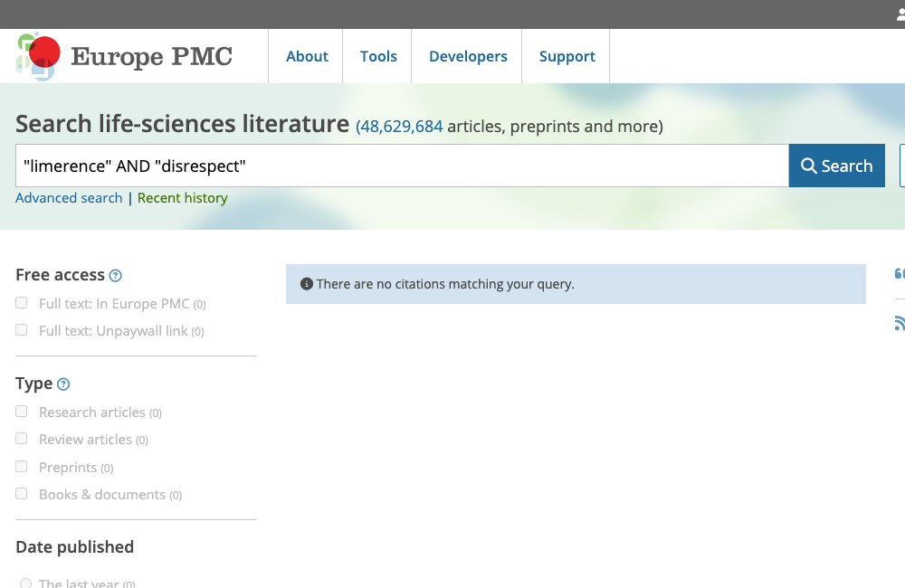The width and height of the screenshot is (905, 588).
Task: Click the Free access heading text
Action: coord(60,275)
